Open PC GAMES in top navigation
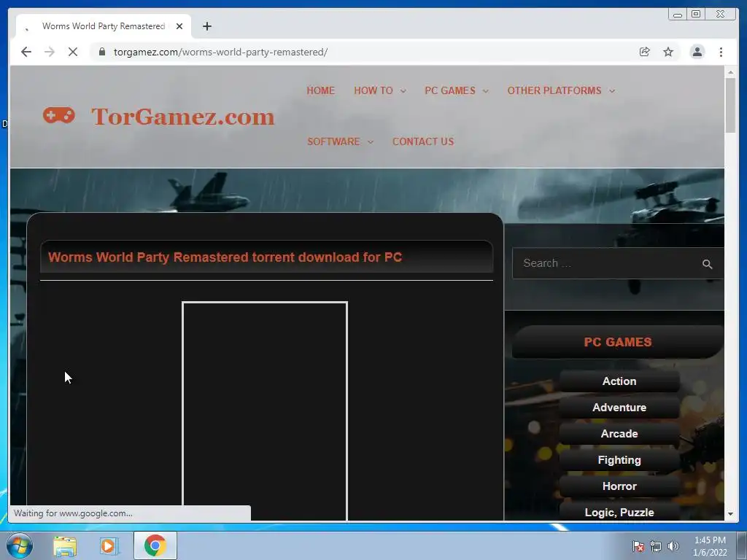 click(x=449, y=90)
